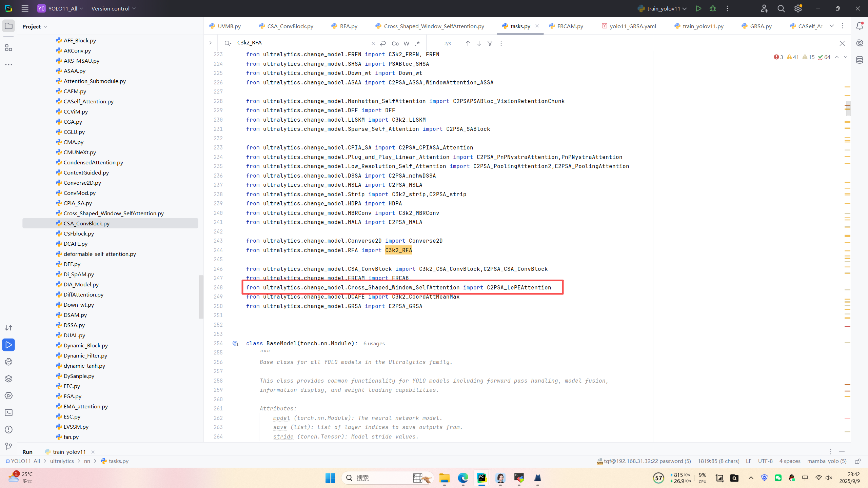Start debugging with the bug icon
This screenshot has width=868, height=488.
point(713,8)
